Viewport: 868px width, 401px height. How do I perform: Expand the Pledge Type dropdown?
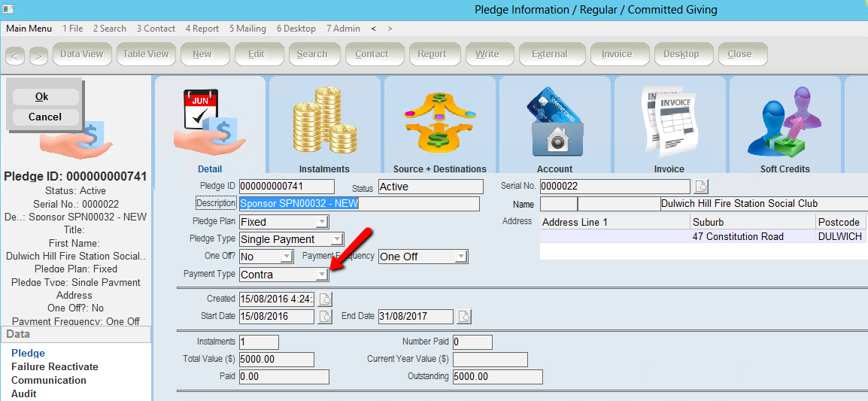[336, 239]
